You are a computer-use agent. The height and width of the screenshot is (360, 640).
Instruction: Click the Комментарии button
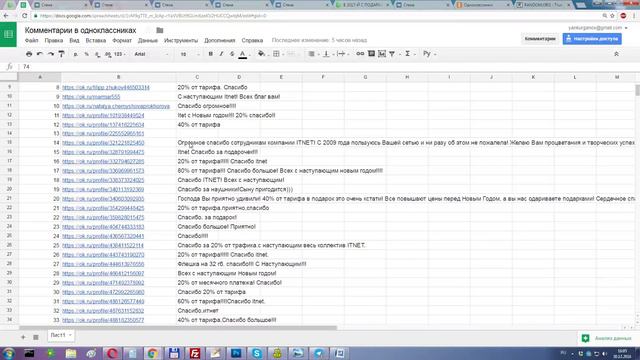(540, 39)
